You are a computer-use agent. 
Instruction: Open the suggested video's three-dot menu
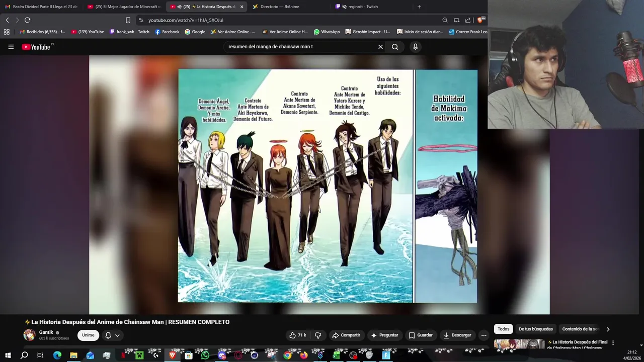[x=613, y=343]
